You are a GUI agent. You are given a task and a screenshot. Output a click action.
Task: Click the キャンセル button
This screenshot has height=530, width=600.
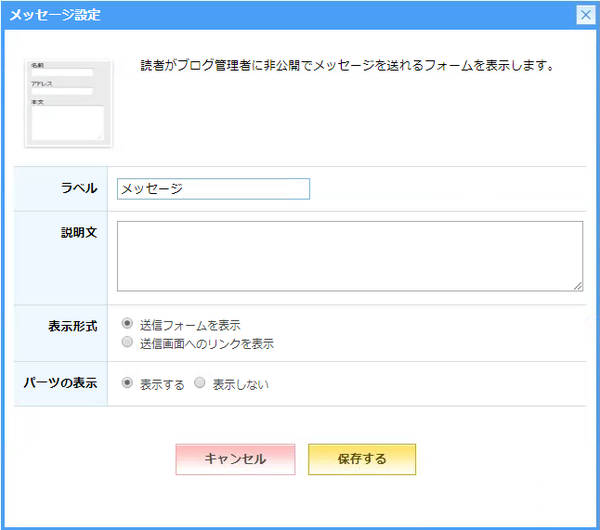point(235,459)
